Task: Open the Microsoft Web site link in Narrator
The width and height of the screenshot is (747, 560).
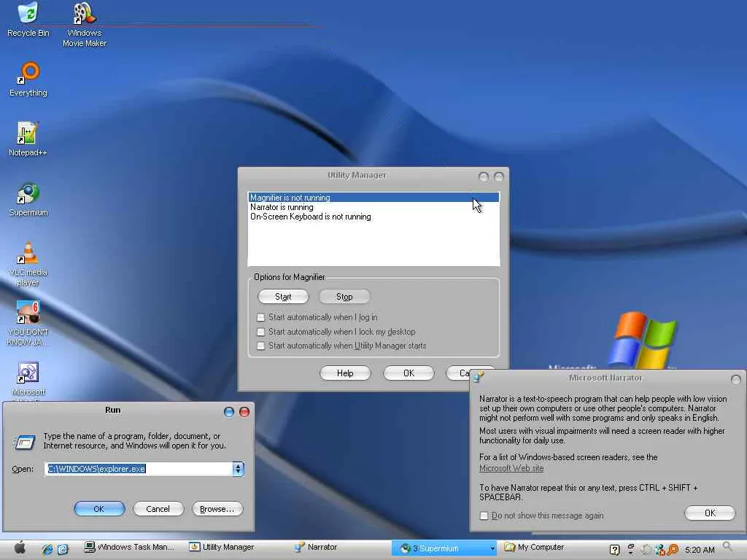Action: point(511,468)
